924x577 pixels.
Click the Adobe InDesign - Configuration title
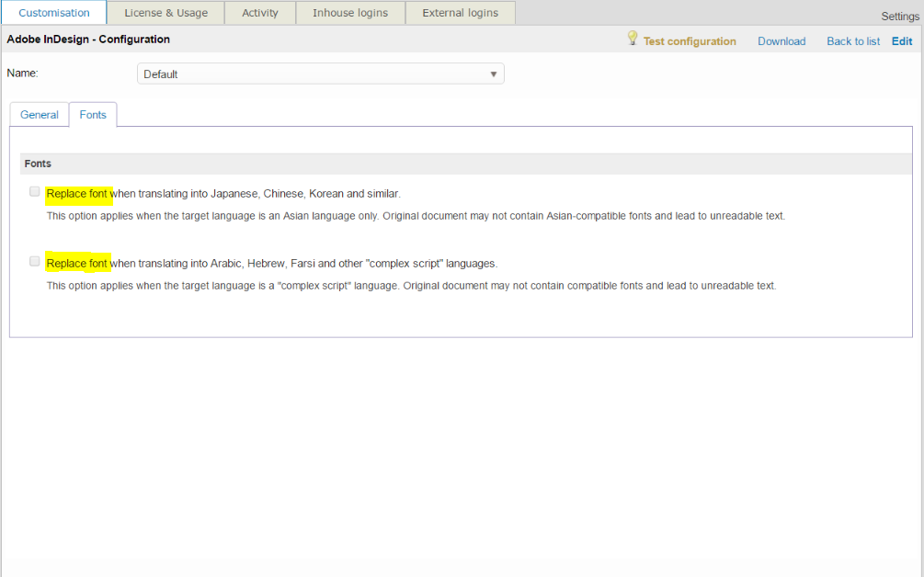(x=88, y=40)
